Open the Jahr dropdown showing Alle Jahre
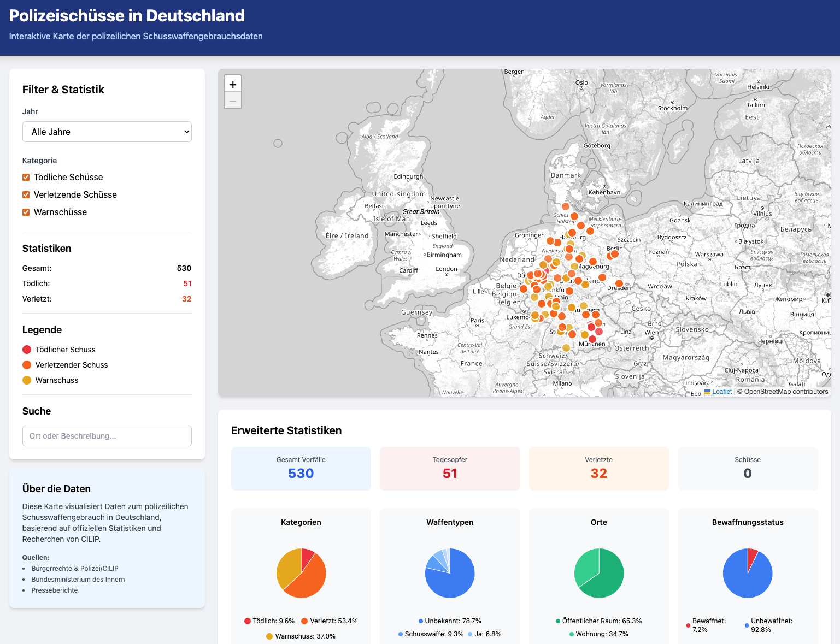 click(x=107, y=132)
